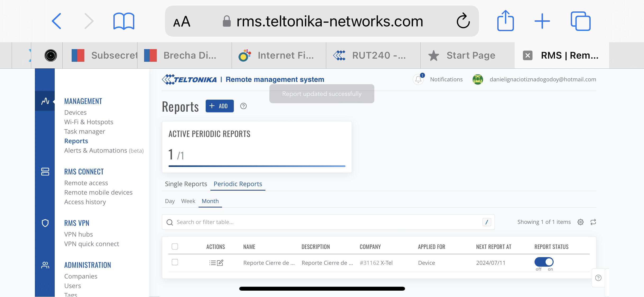Toggle the report status switch
Screen dimensions: 644x297
click(544, 262)
